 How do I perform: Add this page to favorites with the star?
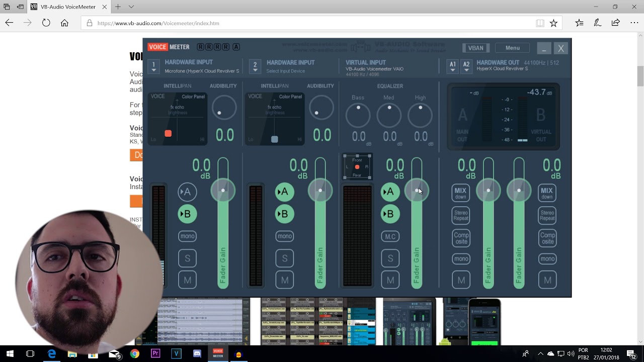point(553,23)
